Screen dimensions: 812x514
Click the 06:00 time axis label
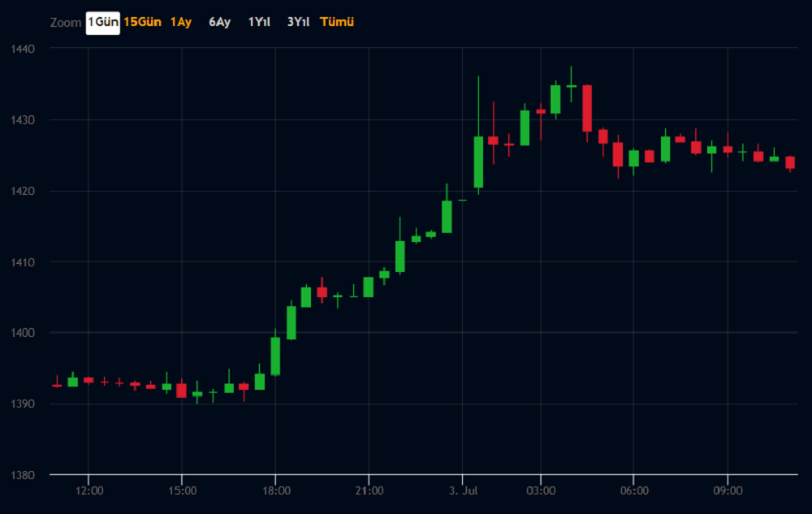634,490
